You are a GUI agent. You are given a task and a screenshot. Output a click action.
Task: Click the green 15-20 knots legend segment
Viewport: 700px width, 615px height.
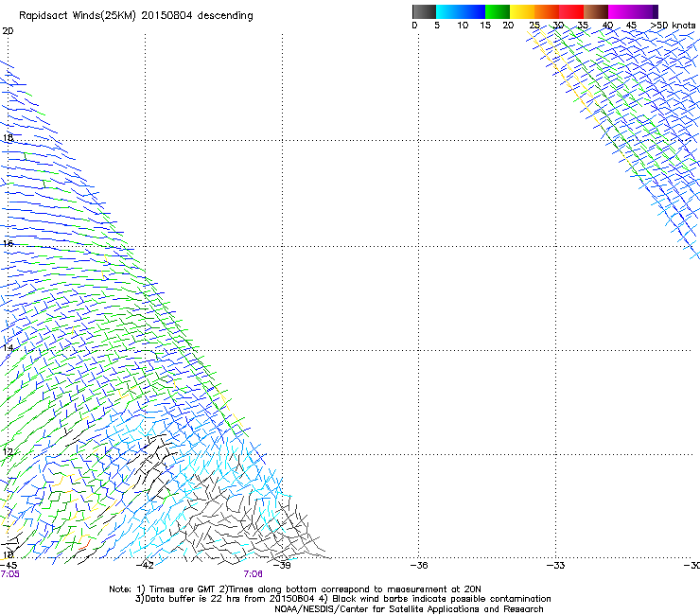(498, 11)
